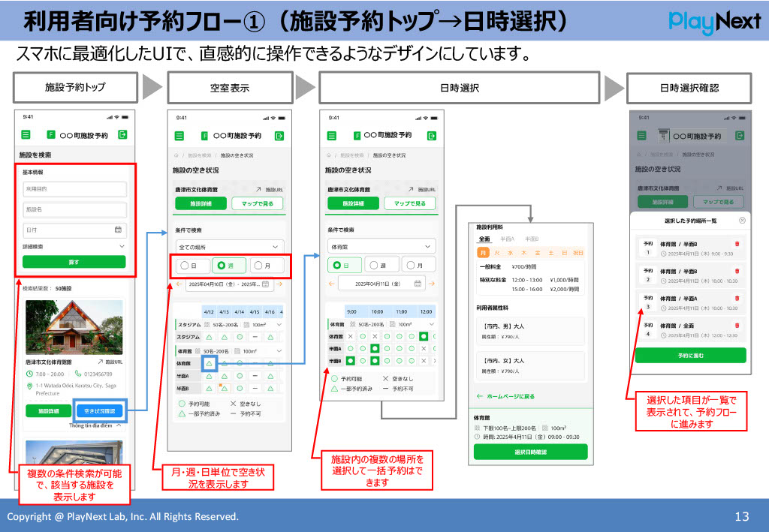The image size is (769, 532).
Task: Click the logout icon in the app header
Action: pos(122,135)
